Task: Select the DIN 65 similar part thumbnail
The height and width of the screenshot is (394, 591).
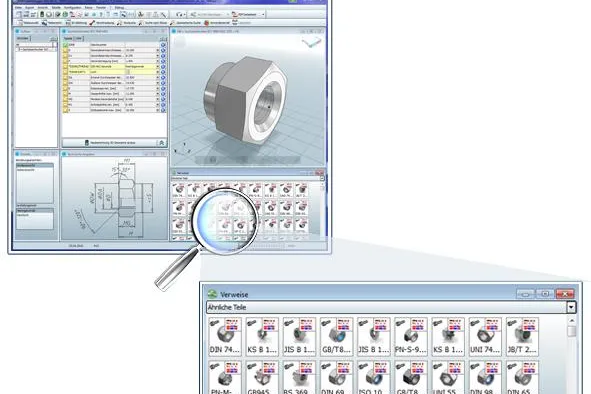Action: tap(522, 377)
